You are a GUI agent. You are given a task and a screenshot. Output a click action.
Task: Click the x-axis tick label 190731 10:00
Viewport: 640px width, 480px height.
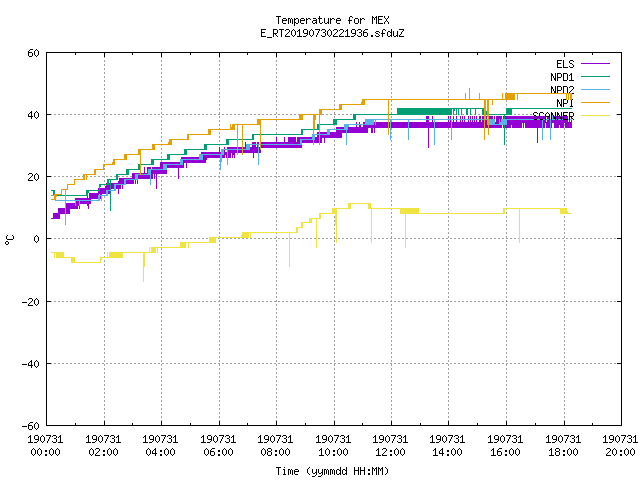(333, 446)
